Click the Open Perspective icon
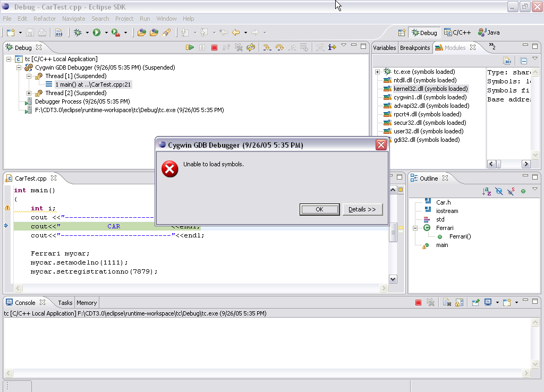 402,32
